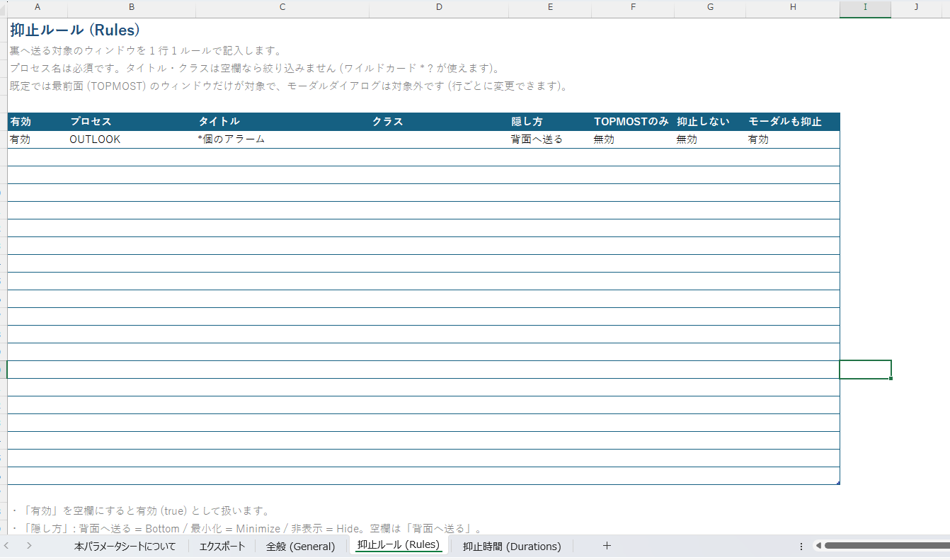
Task: Select the 無効 cell under TOPMOSTのみ
Action: 633,139
